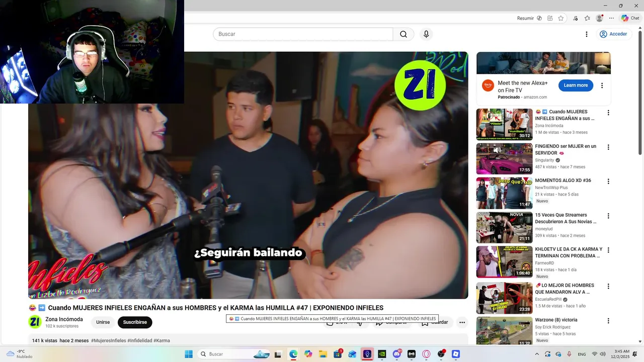
Task: Open the weather widget showing -9°C
Action: (18, 354)
